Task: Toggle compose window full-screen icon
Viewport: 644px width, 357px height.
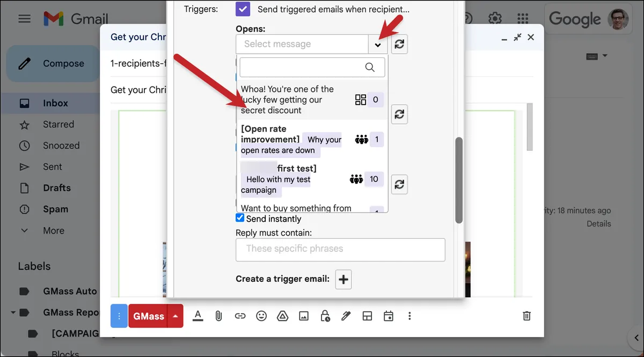Action: click(x=517, y=37)
